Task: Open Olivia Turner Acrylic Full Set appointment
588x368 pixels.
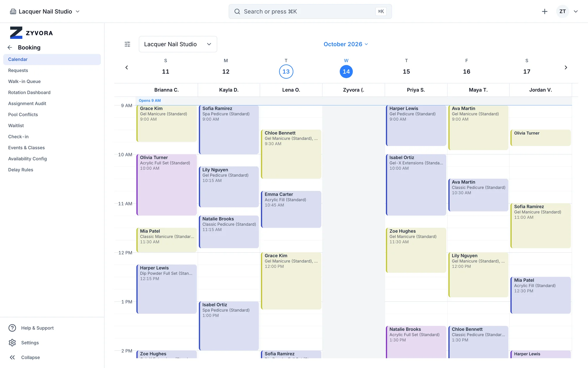Action: click(x=166, y=185)
